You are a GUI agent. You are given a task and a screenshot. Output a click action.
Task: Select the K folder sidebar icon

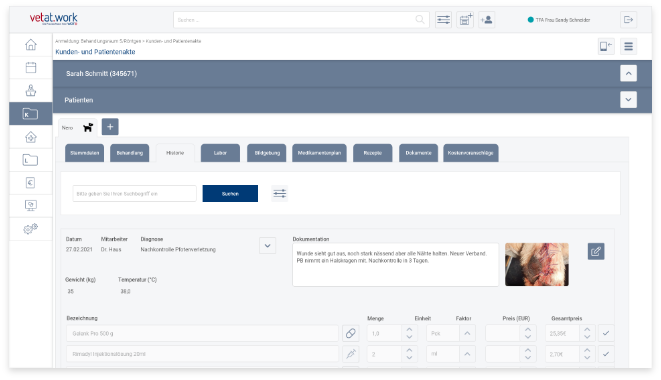pos(30,113)
